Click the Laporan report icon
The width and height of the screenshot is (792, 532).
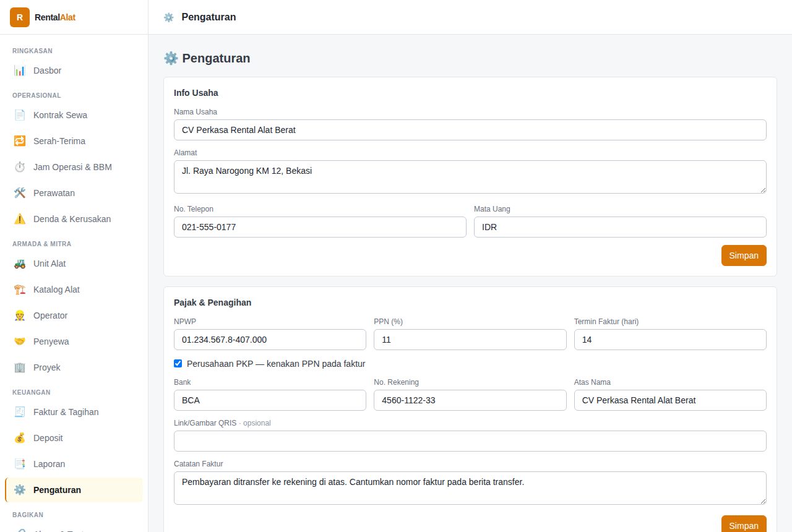coord(20,464)
